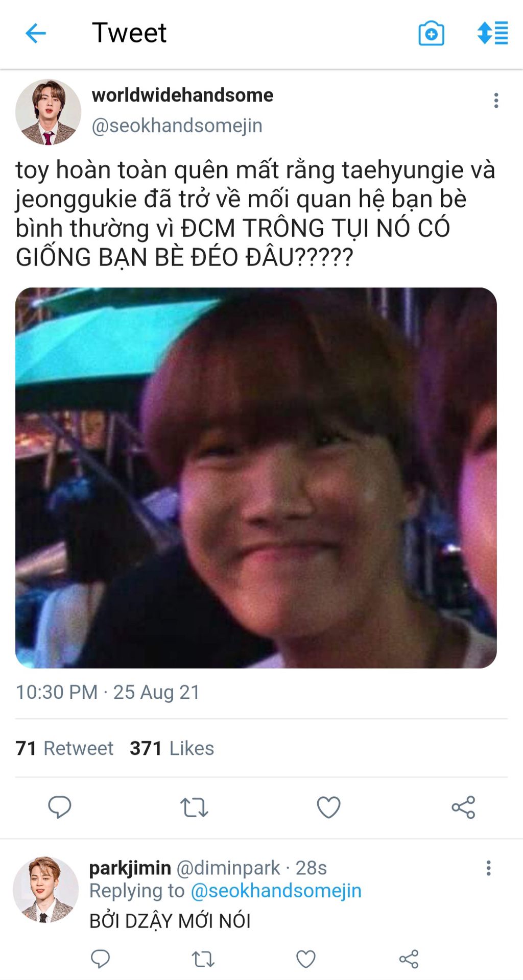
Task: View the 371 Likes list
Action: point(172,748)
